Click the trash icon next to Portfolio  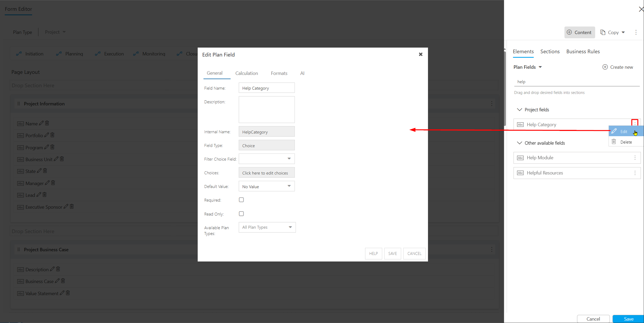[52, 135]
